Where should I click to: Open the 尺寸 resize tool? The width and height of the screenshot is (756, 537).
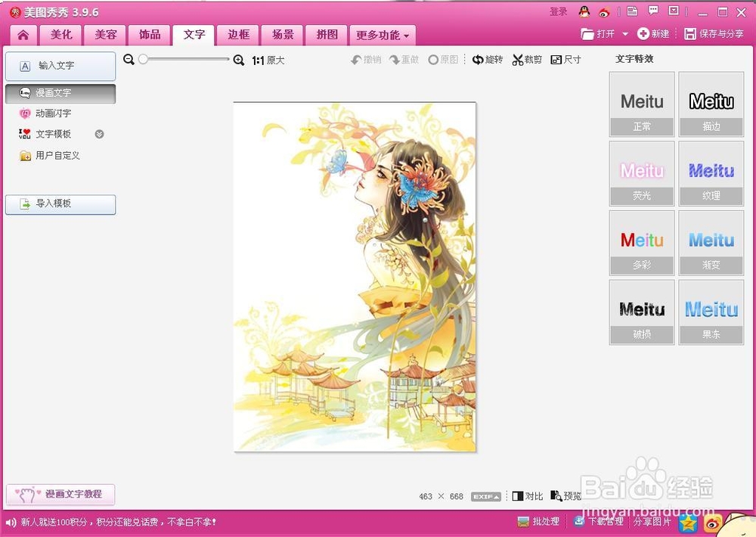coord(565,59)
